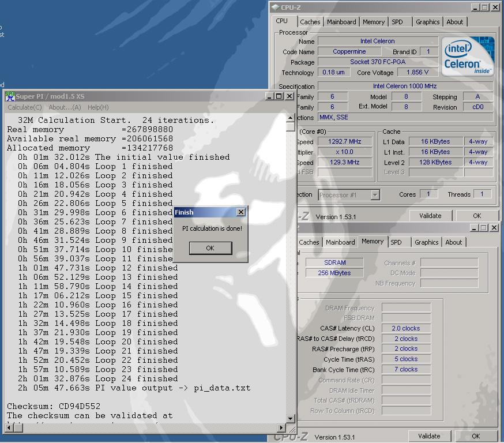Switch to Caches tab in top CPU-Z window
This screenshot has width=504, height=443.
(x=310, y=22)
